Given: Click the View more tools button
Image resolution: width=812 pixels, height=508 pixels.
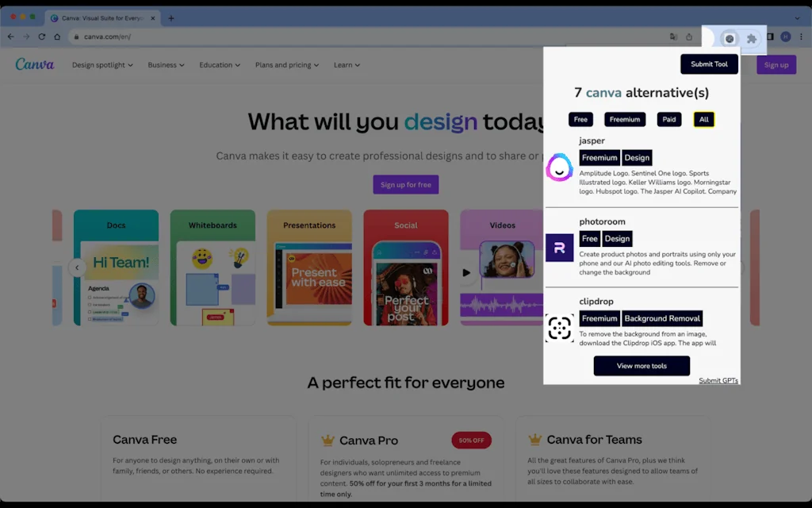Looking at the screenshot, I should [x=642, y=366].
